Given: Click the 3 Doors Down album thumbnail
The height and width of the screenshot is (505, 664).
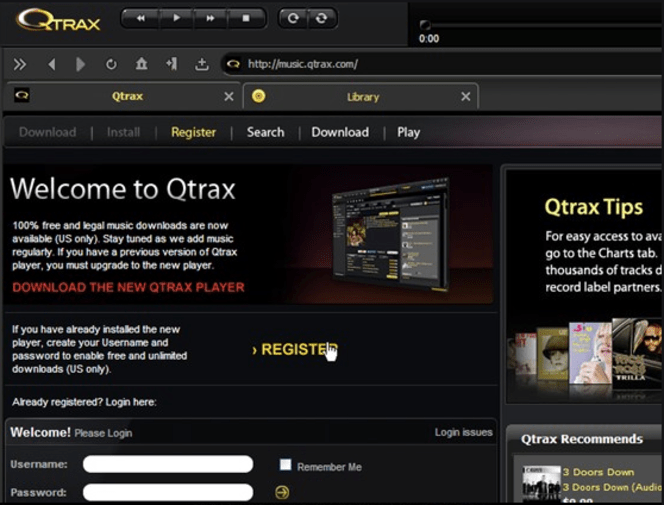Looking at the screenshot, I should click(x=541, y=484).
